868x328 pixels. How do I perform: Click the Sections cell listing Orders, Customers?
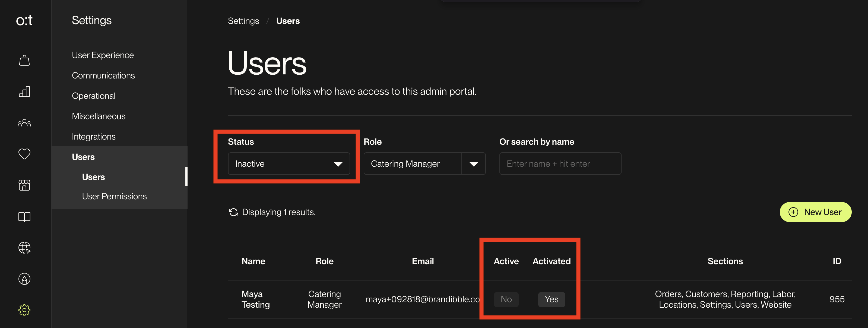click(725, 299)
